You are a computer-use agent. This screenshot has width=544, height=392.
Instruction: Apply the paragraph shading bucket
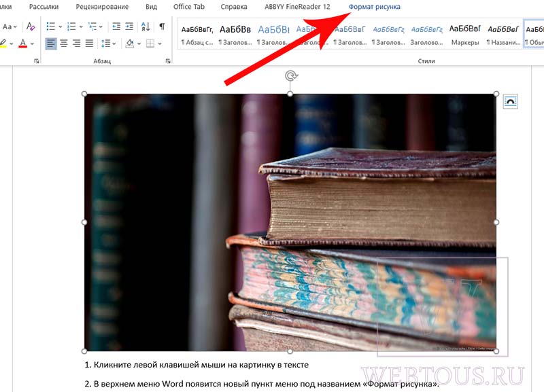point(130,43)
